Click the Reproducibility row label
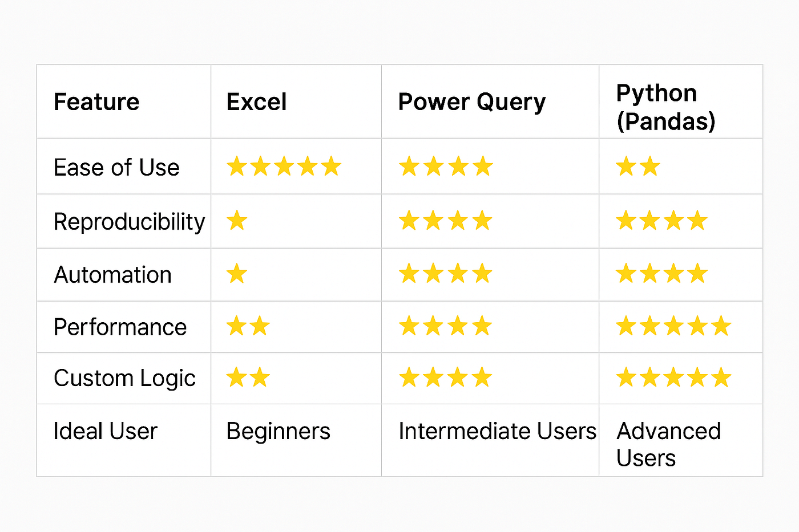This screenshot has width=799, height=532. 130,222
